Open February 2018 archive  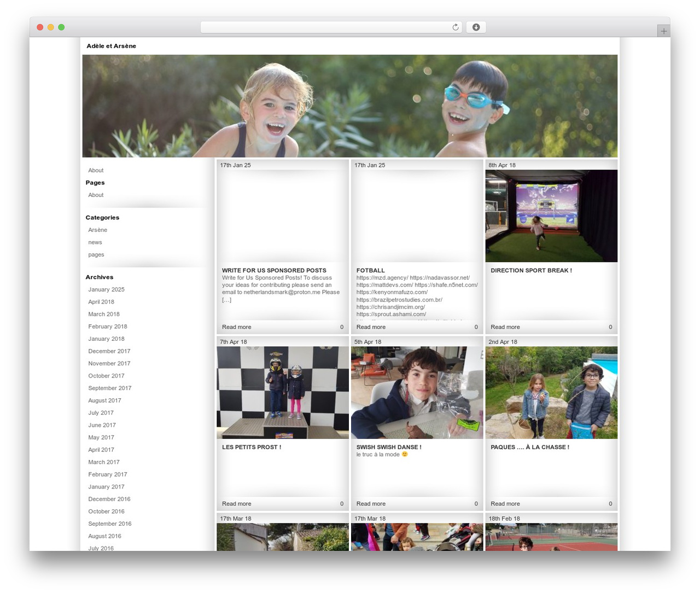(x=108, y=327)
